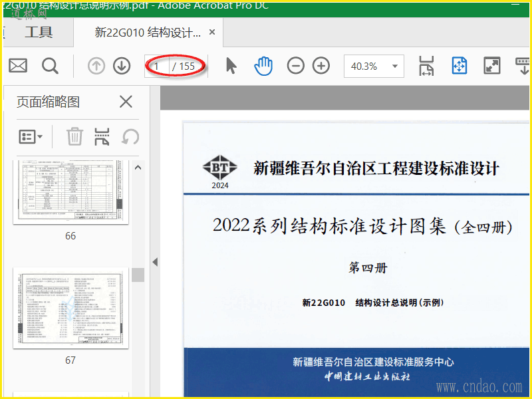Open thumbnail options menu dropdown
532x399 pixels.
(31, 137)
